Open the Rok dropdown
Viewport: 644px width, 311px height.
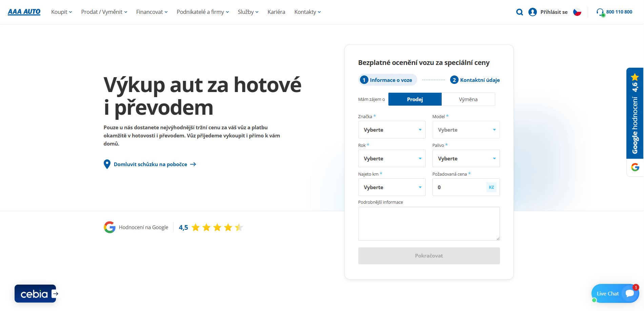[x=392, y=158]
